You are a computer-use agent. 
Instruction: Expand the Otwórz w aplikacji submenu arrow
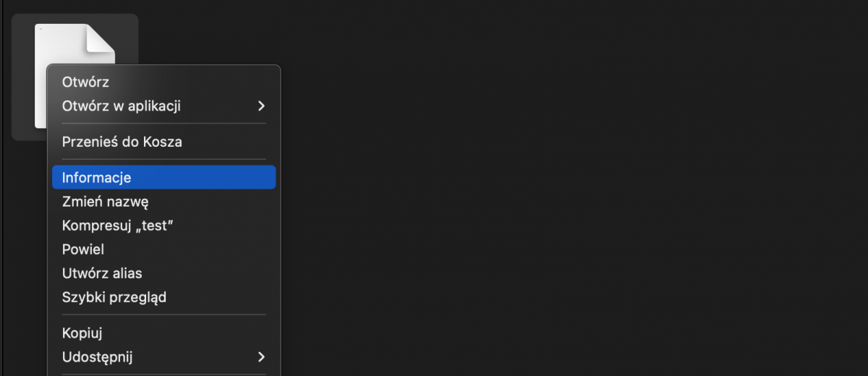[x=261, y=106]
